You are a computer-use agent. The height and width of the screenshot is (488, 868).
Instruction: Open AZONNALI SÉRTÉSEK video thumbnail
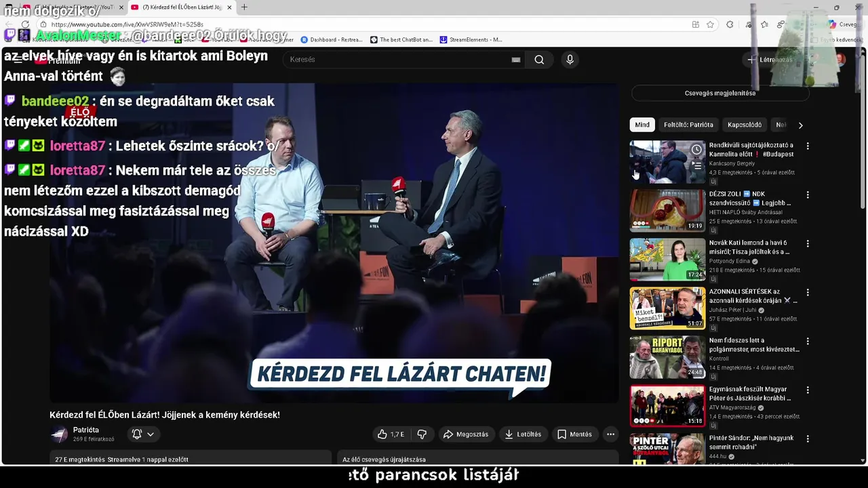click(667, 308)
